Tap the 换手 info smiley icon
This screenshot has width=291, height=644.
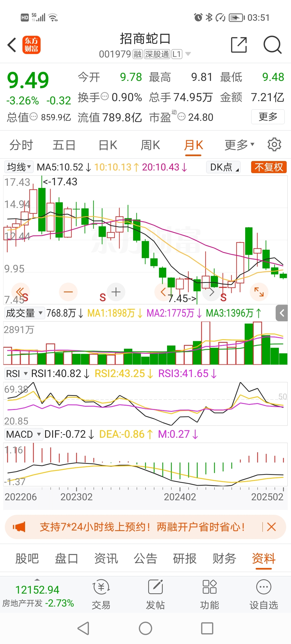pyautogui.click(x=105, y=96)
